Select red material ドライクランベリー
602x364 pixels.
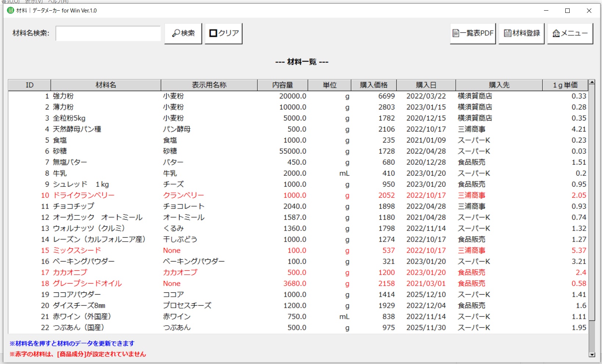tap(84, 195)
